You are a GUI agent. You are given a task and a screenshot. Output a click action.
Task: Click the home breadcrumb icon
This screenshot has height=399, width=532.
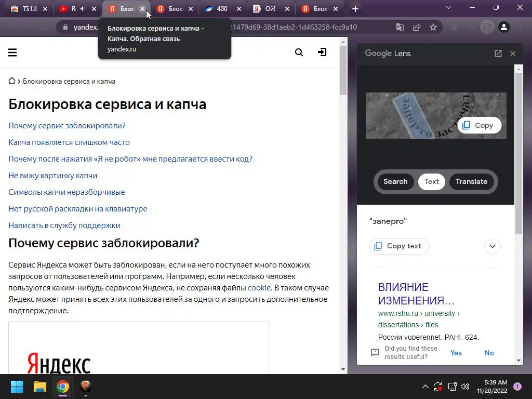pyautogui.click(x=12, y=81)
